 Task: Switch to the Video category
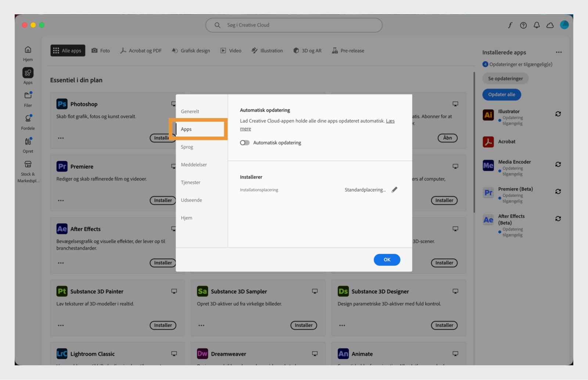click(231, 51)
